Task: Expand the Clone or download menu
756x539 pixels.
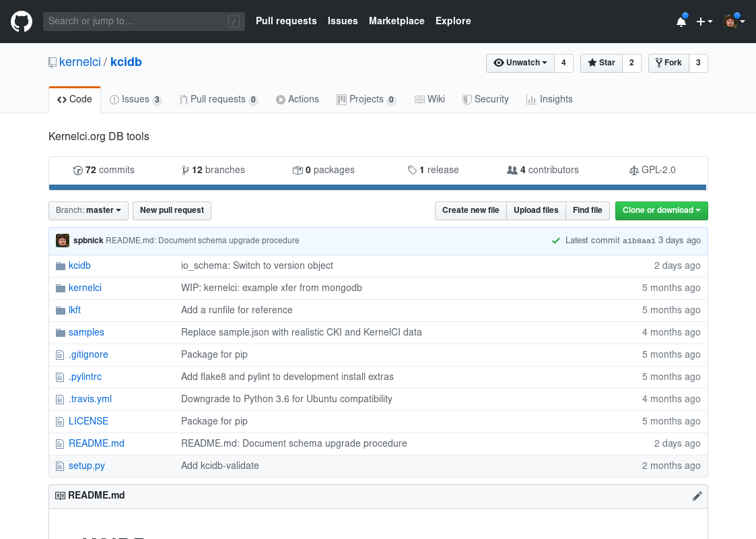Action: pos(662,210)
